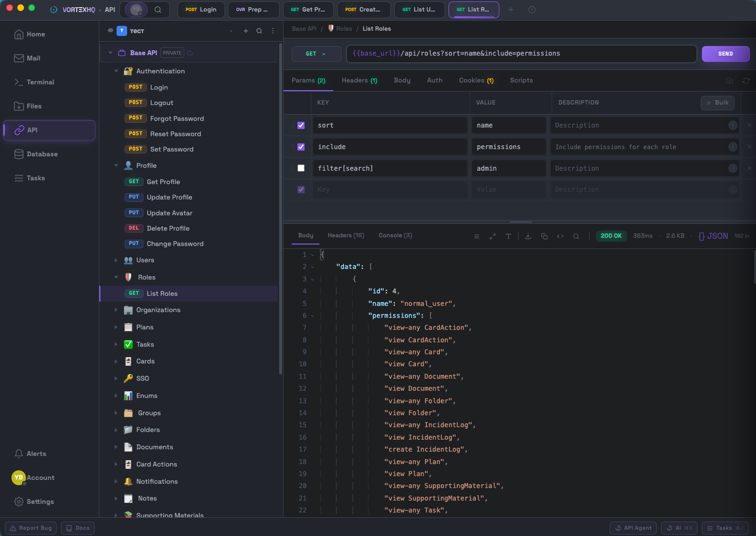Open Settings in the sidebar
Image resolution: width=756 pixels, height=536 pixels.
pyautogui.click(x=34, y=501)
